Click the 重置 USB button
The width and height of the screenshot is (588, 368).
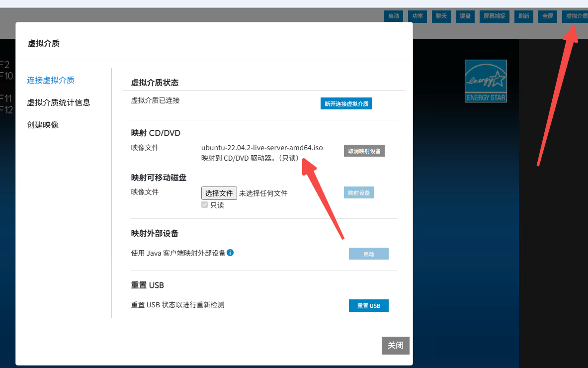(x=368, y=305)
